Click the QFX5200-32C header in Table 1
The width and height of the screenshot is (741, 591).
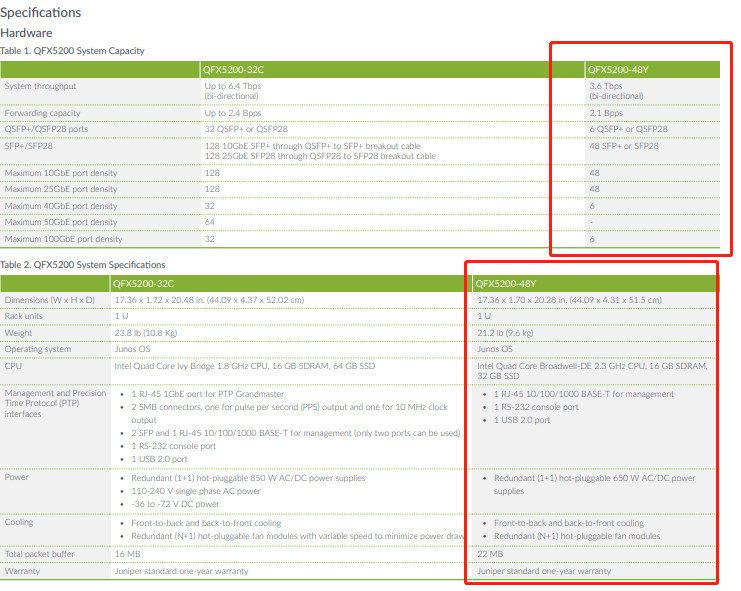click(236, 70)
